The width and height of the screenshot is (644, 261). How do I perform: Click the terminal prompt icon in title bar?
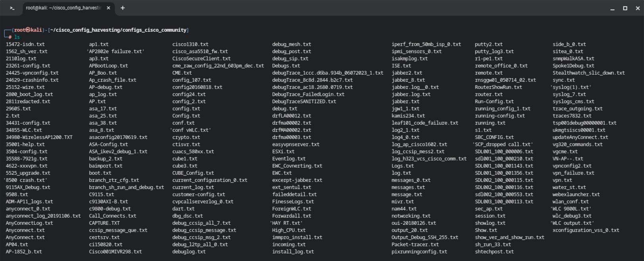[12, 8]
